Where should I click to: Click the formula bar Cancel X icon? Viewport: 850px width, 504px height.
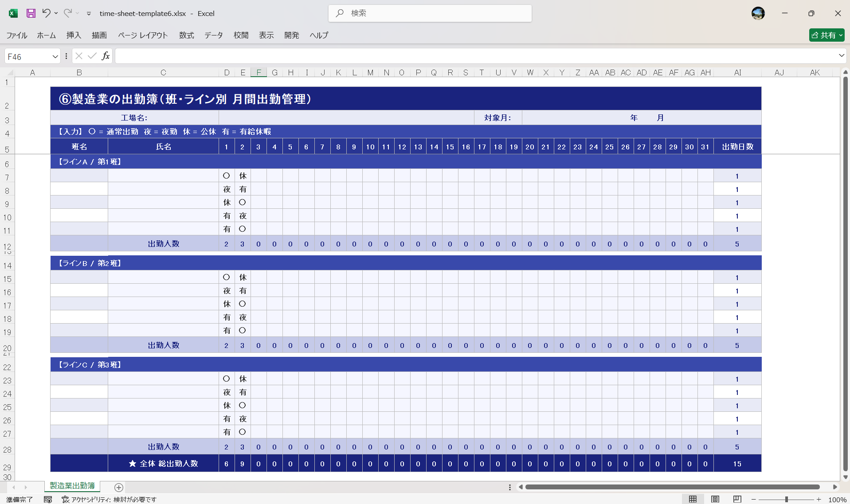point(79,56)
